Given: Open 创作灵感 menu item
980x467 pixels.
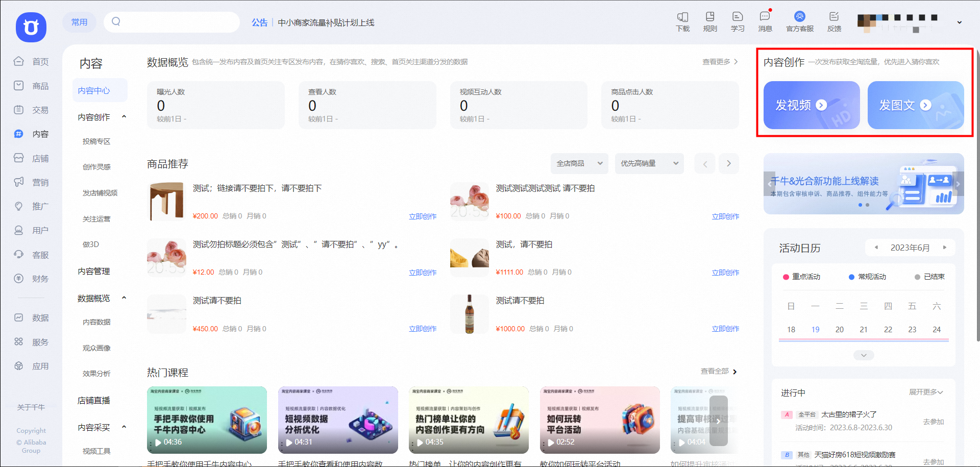Looking at the screenshot, I should point(96,167).
